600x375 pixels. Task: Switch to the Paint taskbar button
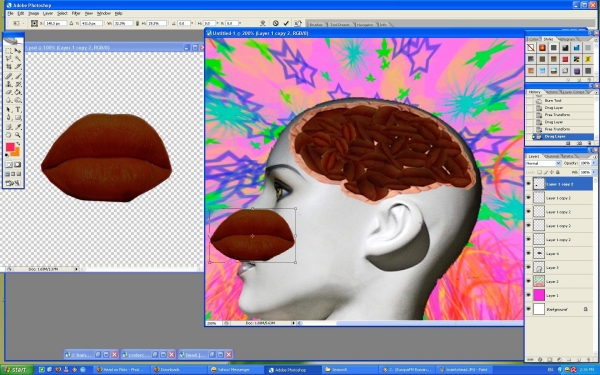point(465,370)
